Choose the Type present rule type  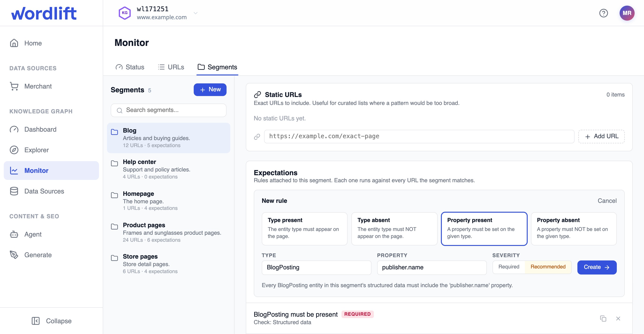304,228
